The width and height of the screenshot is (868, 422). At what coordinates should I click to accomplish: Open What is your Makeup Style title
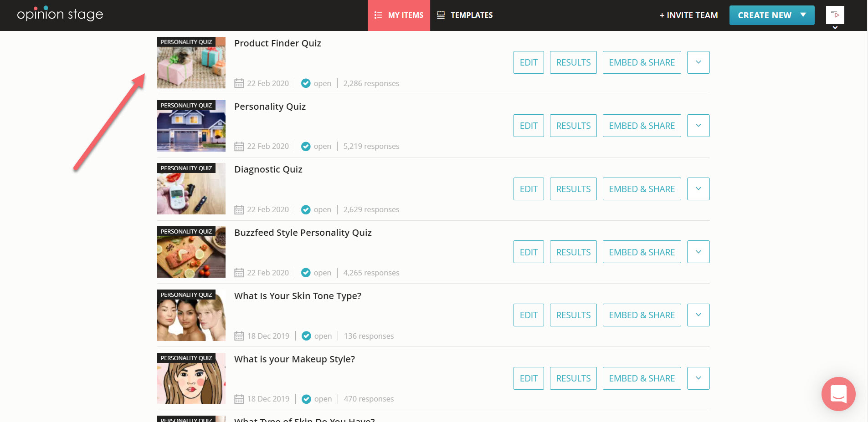coord(294,359)
